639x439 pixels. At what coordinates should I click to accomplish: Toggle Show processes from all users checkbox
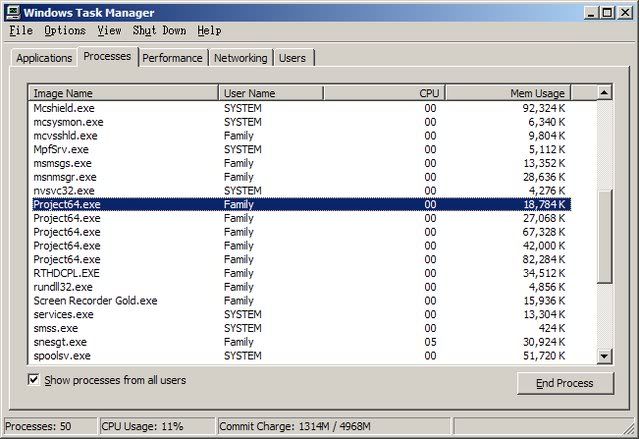[x=33, y=380]
